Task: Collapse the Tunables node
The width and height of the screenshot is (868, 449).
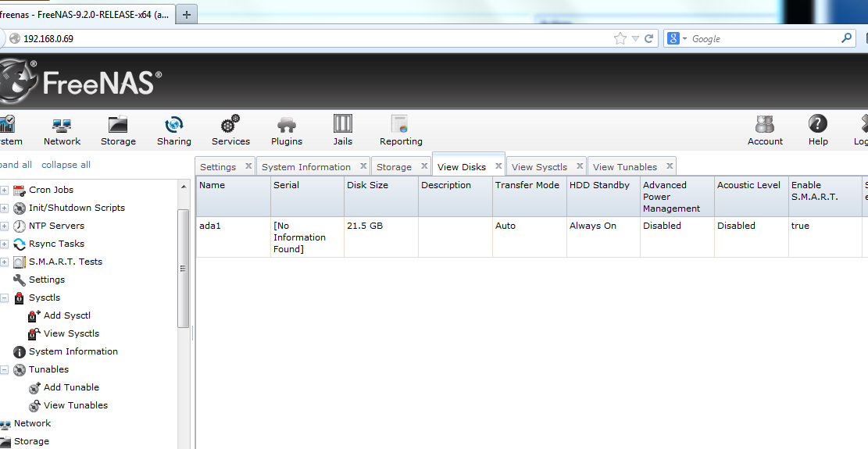Action: 5,370
